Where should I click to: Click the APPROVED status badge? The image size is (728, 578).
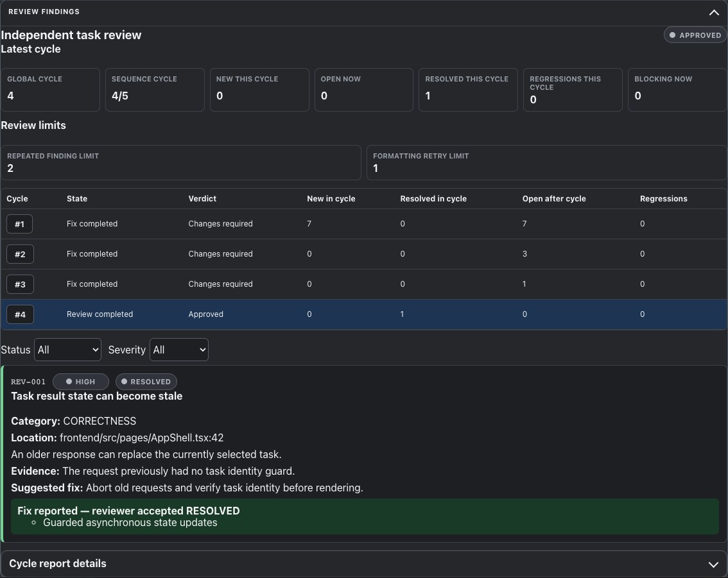(x=695, y=35)
